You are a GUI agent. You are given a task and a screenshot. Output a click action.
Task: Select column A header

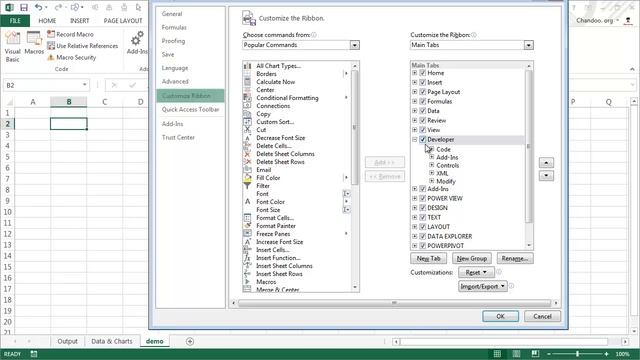coord(33,102)
